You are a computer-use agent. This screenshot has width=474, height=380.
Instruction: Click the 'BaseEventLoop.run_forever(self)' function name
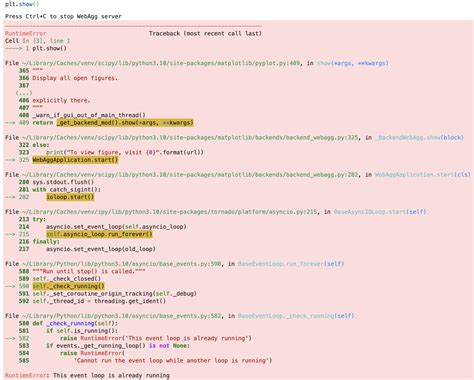pos(291,264)
